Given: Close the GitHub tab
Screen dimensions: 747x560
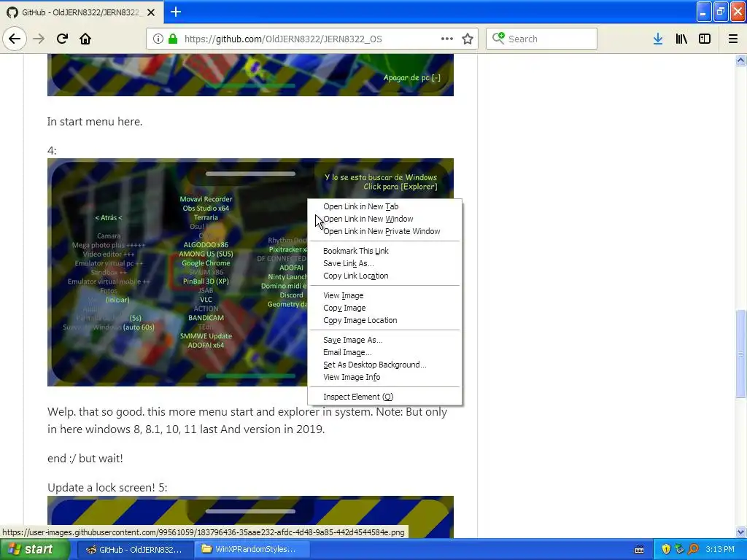Looking at the screenshot, I should (151, 12).
